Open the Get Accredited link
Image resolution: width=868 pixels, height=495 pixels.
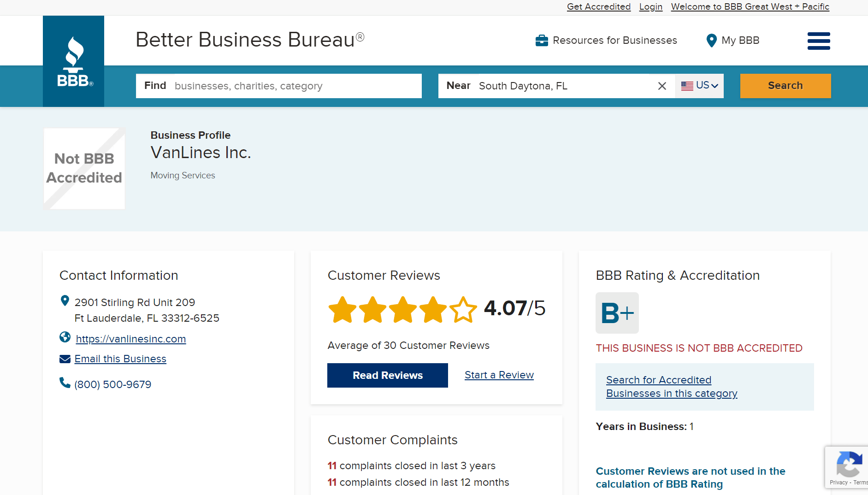[599, 6]
